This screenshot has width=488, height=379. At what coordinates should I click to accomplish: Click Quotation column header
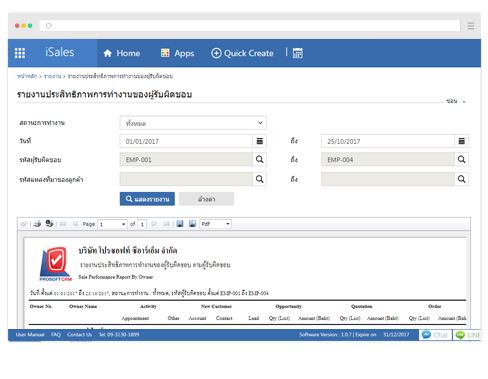click(362, 306)
